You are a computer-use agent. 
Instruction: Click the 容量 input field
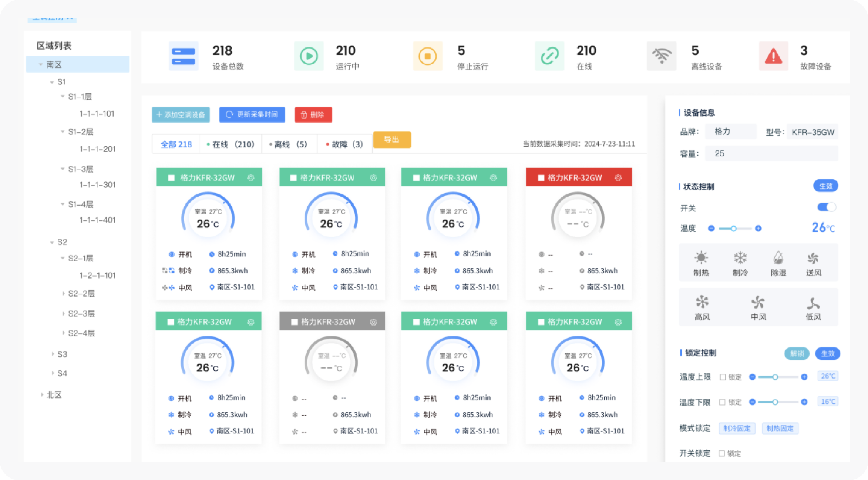pyautogui.click(x=771, y=153)
